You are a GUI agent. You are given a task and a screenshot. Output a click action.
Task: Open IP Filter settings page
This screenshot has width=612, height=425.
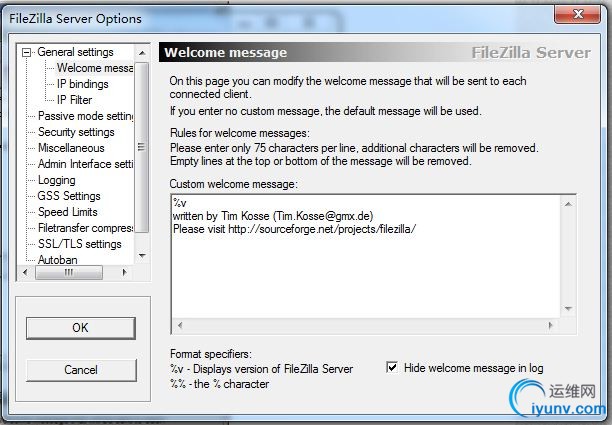74,100
